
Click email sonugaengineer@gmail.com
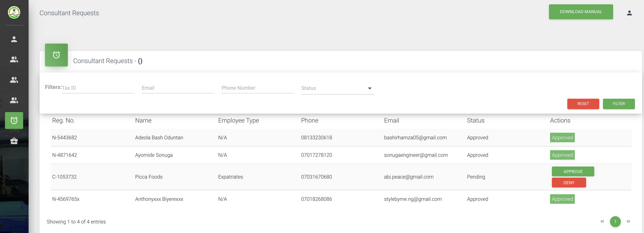[416, 155]
